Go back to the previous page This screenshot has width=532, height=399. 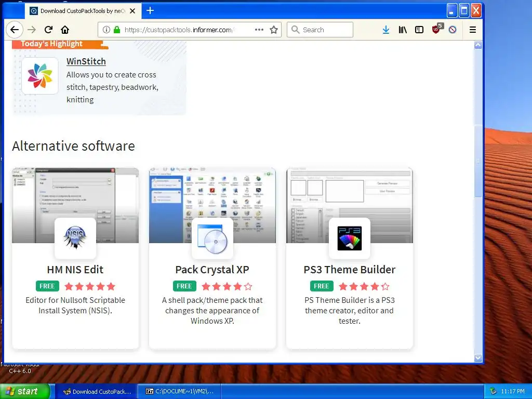click(x=14, y=30)
